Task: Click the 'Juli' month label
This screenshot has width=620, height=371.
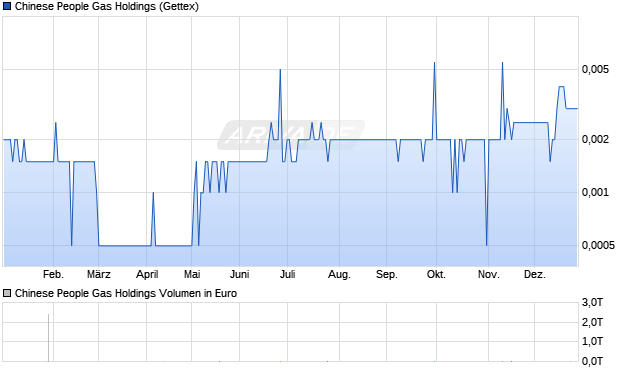Action: point(287,274)
